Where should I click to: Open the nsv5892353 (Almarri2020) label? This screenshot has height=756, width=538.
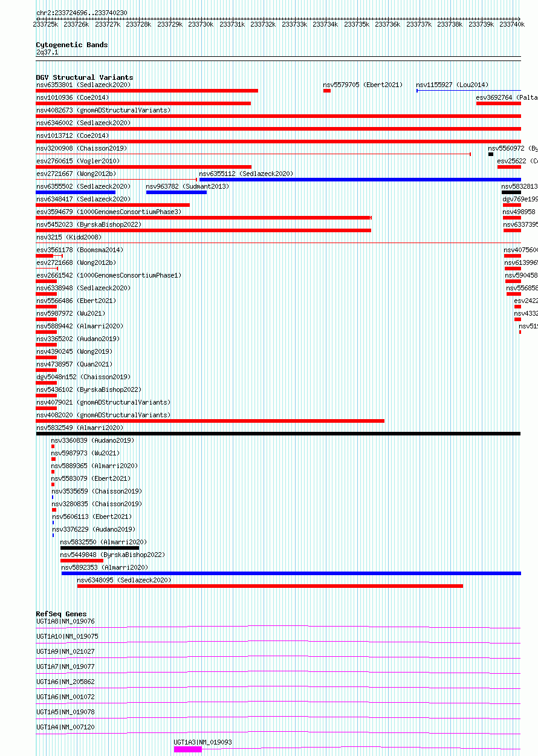tap(105, 567)
